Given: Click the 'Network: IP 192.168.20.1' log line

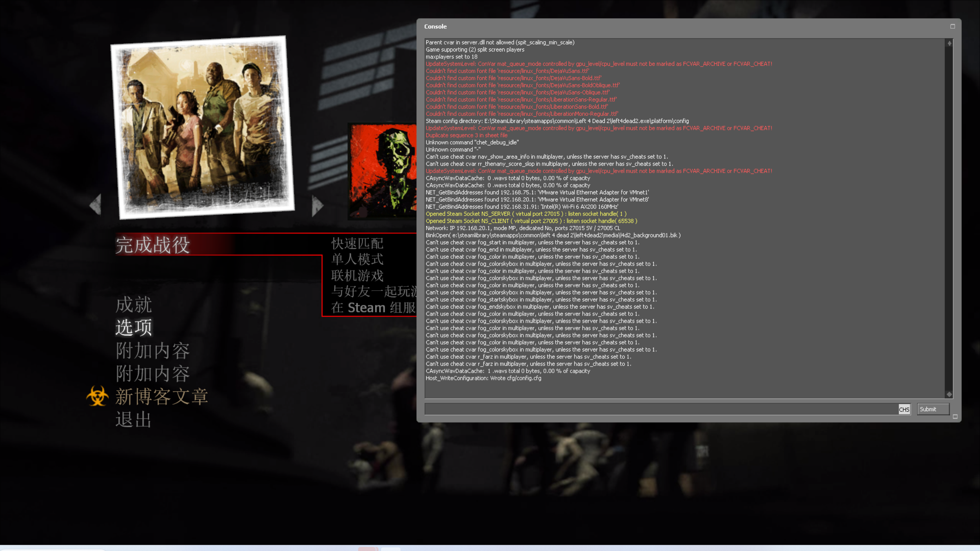Looking at the screenshot, I should 523,228.
